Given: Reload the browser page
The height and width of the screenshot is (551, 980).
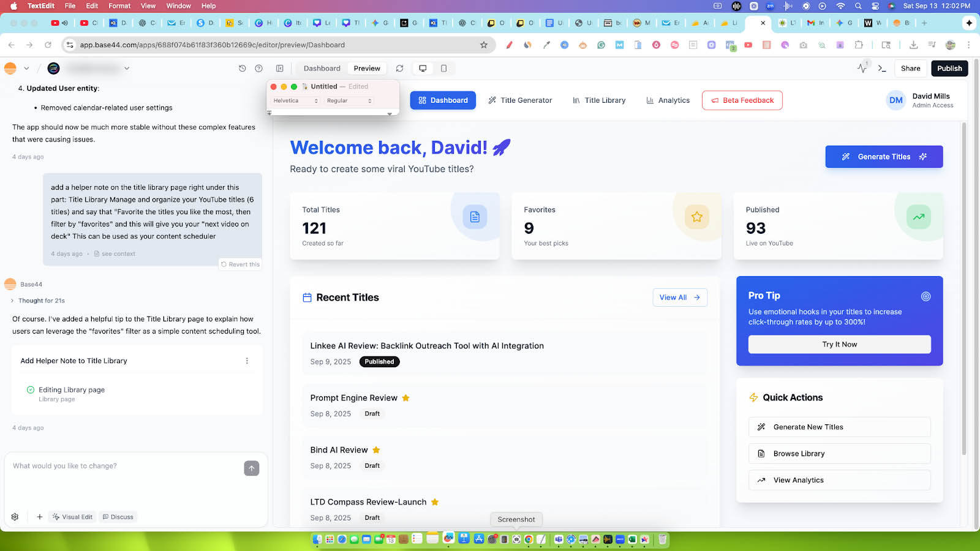Looking at the screenshot, I should pos(48,45).
